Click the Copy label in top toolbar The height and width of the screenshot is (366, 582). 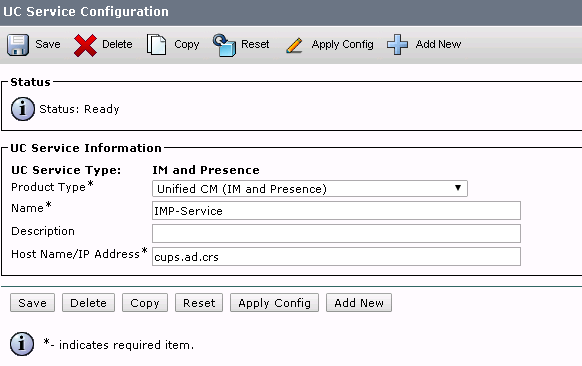coord(187,45)
